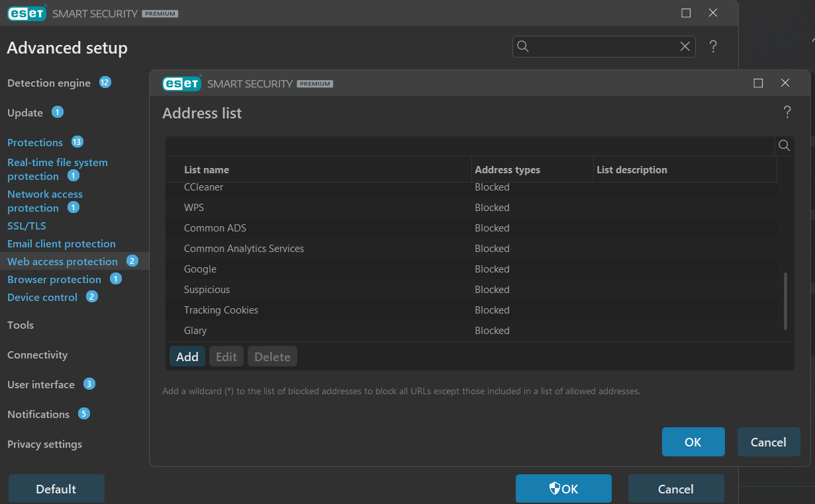Viewport: 815px width, 504px height.
Task: Cancel the Address list dialog
Action: coord(769,442)
